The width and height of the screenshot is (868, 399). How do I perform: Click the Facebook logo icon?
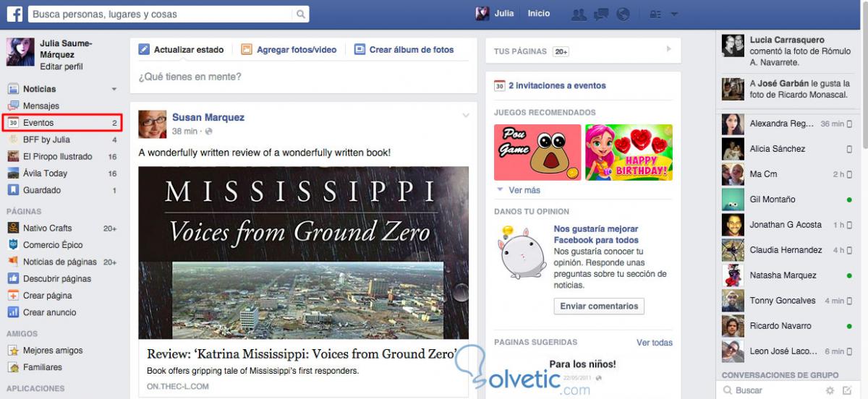pyautogui.click(x=14, y=14)
